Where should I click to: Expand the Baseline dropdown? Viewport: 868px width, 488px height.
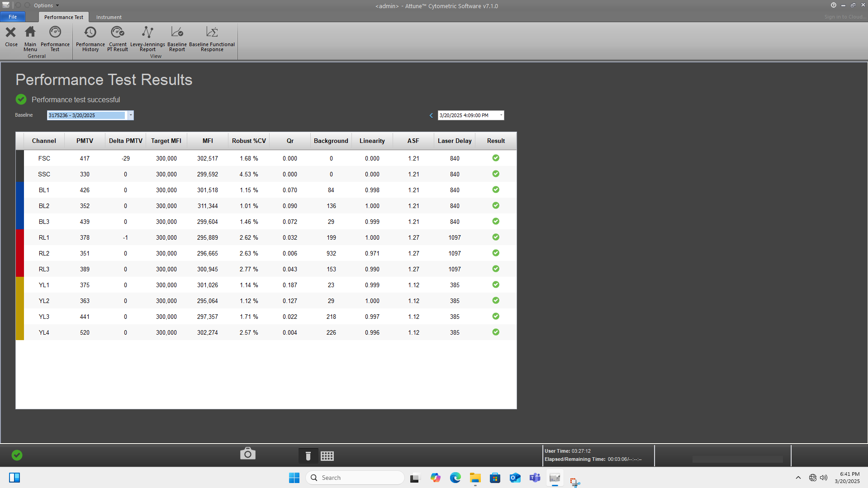coord(131,115)
